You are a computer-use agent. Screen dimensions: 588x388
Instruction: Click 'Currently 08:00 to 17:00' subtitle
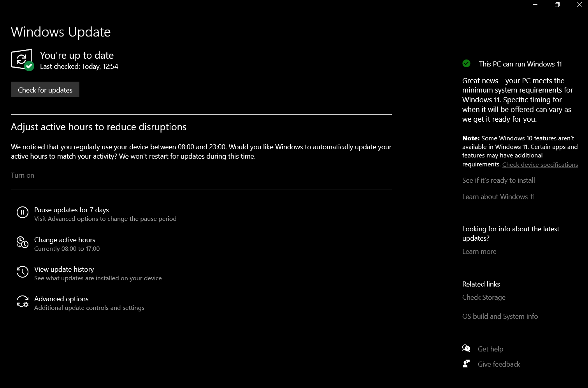67,249
